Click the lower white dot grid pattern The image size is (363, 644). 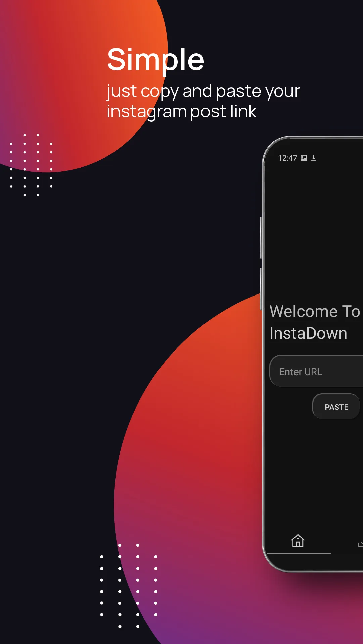tap(129, 586)
